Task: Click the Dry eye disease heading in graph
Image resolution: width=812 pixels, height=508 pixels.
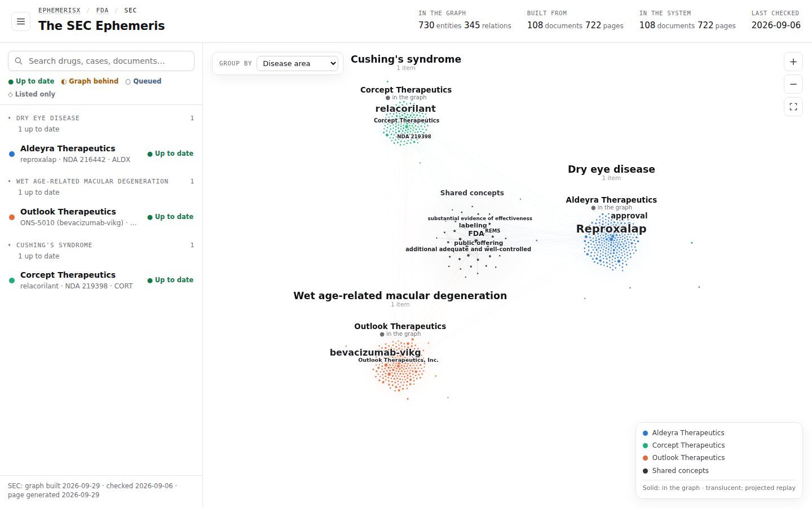Action: [611, 169]
